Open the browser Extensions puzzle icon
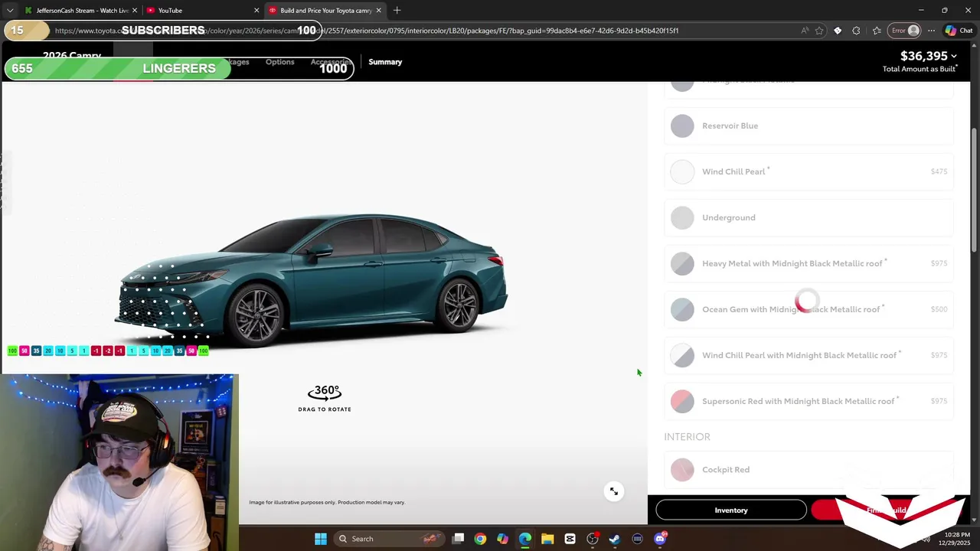This screenshot has height=551, width=980. click(856, 31)
